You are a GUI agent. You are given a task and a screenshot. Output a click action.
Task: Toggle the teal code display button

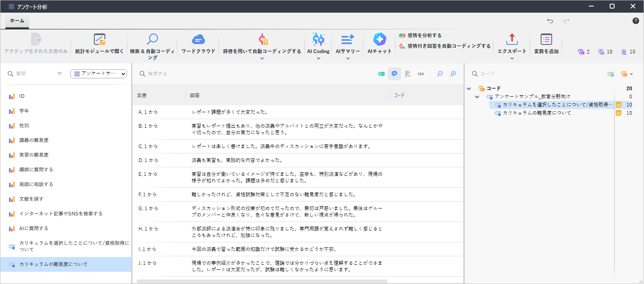tap(381, 74)
